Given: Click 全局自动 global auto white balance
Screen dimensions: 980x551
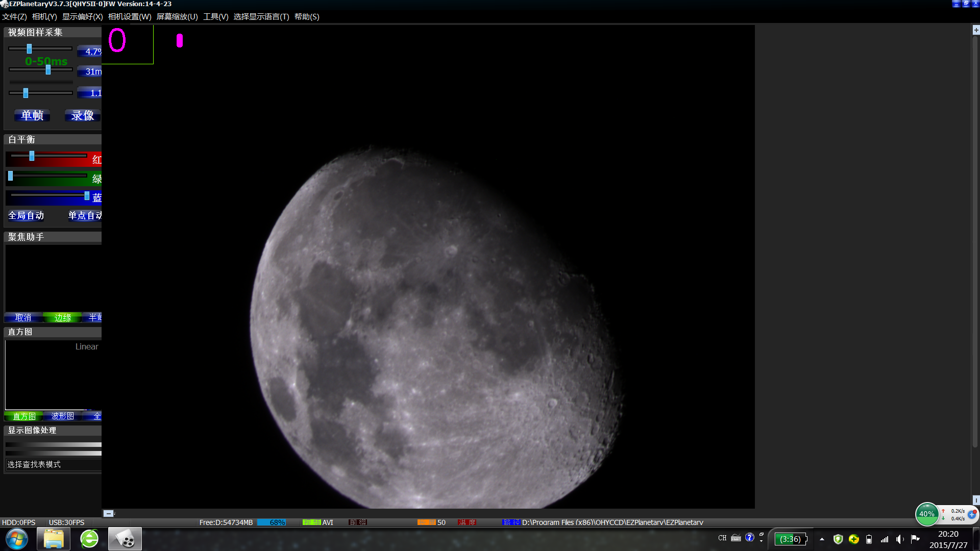Looking at the screenshot, I should [26, 215].
